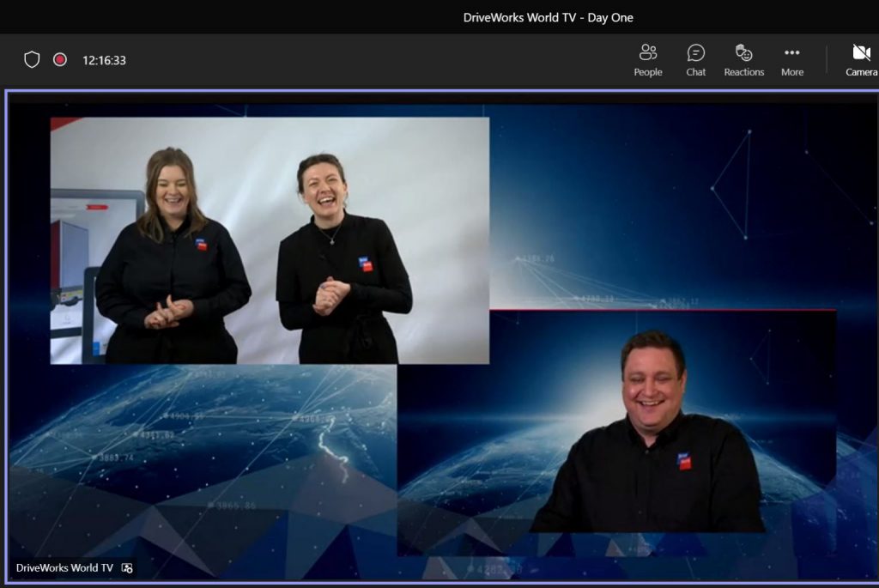879x588 pixels.
Task: Select the male presenter video feed
Action: [616, 433]
